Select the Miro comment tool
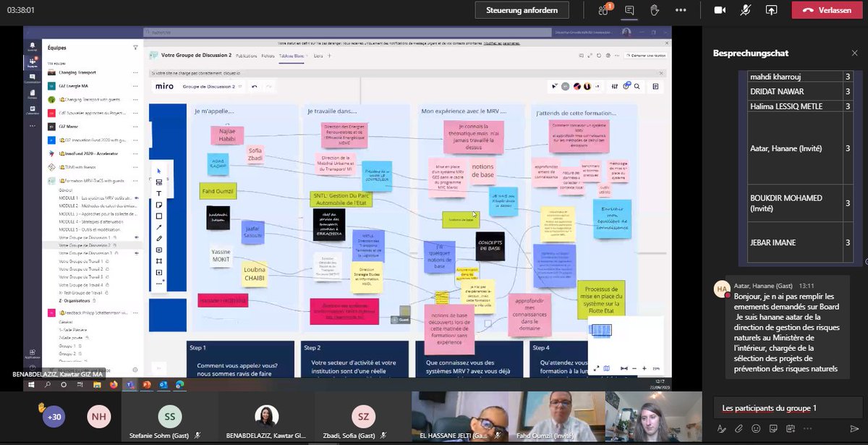Viewport: 868px width, 445px height. [159, 250]
